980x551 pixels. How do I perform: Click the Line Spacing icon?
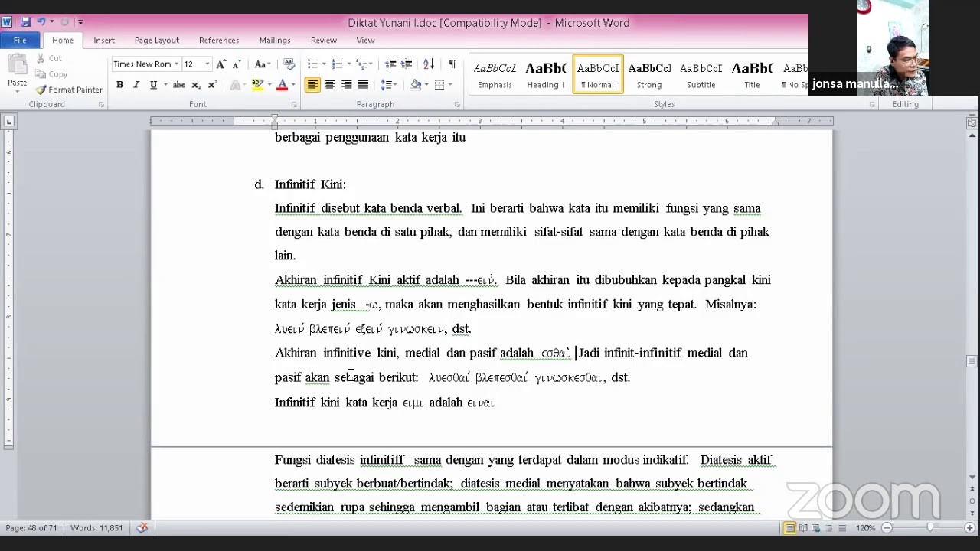coord(387,85)
